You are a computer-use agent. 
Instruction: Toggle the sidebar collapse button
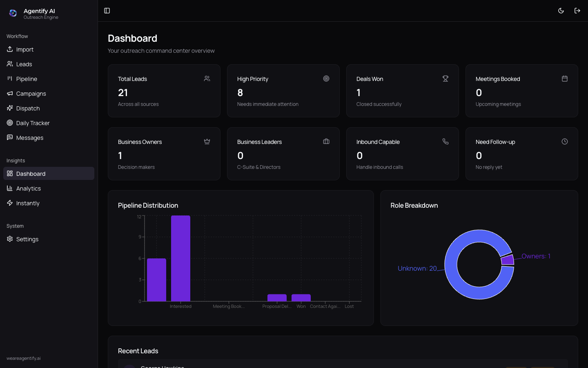[x=107, y=11]
